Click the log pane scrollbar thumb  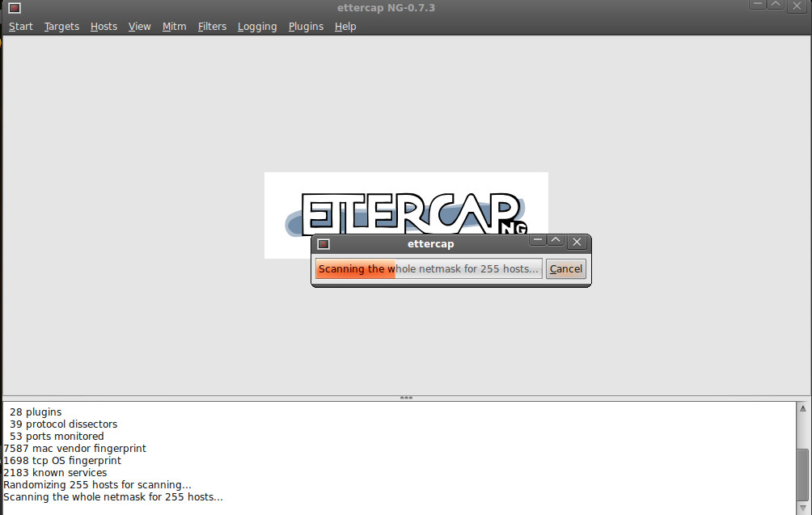click(802, 475)
